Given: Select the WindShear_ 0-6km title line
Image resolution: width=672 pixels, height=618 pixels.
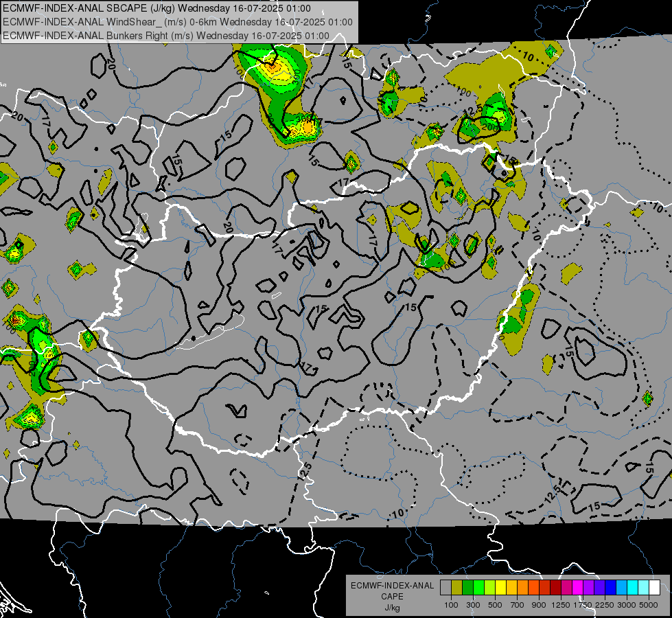Looking at the screenshot, I should point(177,22).
